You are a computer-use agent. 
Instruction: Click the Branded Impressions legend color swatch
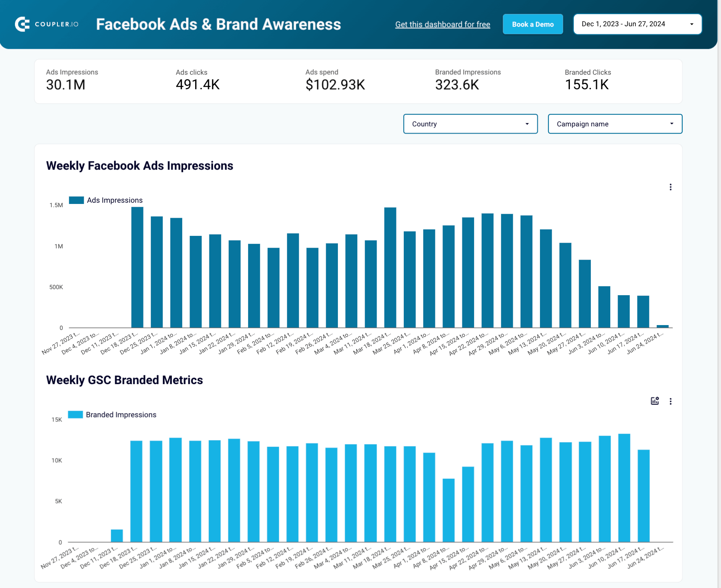click(x=76, y=415)
